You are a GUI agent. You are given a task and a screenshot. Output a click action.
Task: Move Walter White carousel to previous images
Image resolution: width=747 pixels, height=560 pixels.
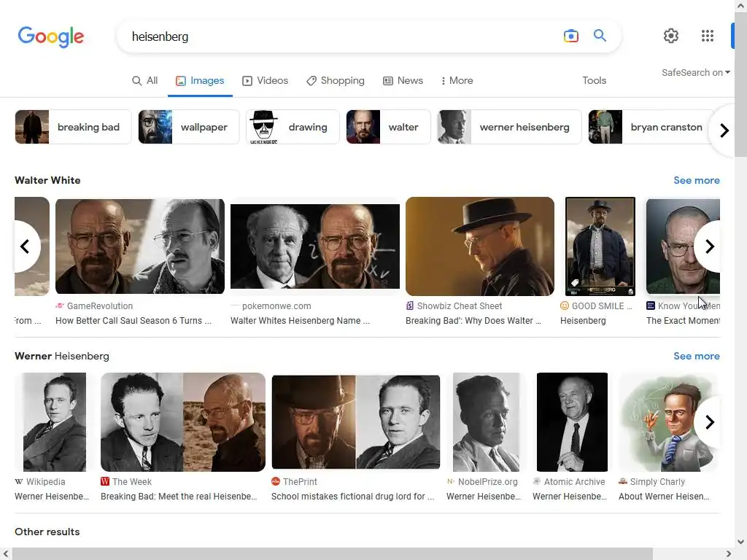(25, 246)
